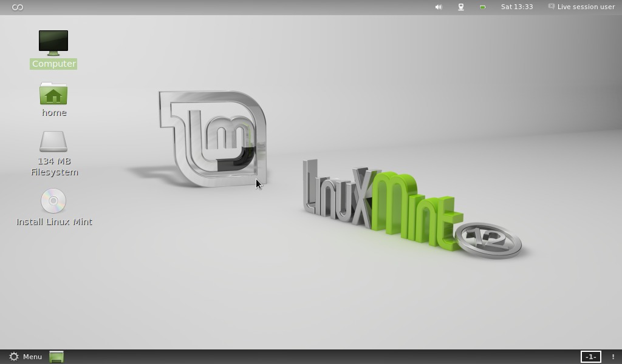Open the Menu text in bottom panel
This screenshot has width=622, height=364.
click(32, 357)
